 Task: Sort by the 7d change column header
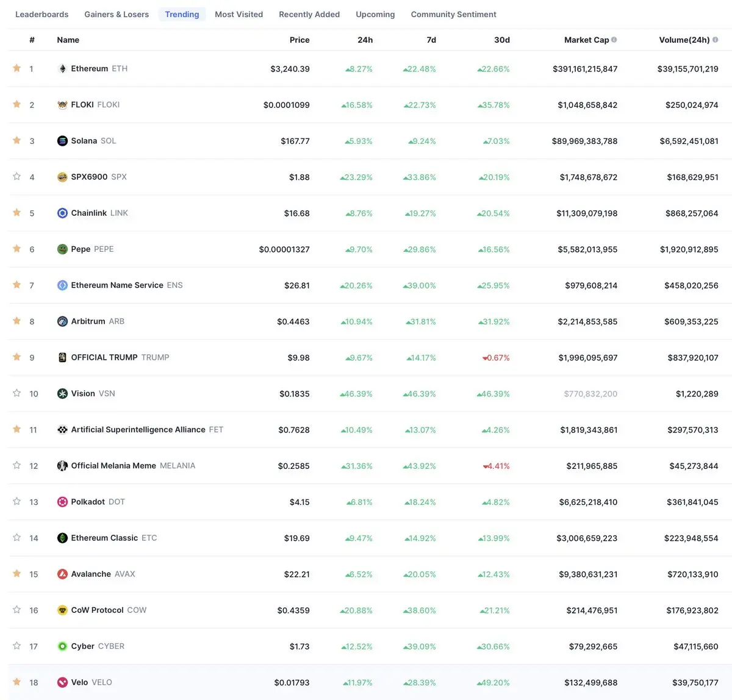[x=431, y=40]
